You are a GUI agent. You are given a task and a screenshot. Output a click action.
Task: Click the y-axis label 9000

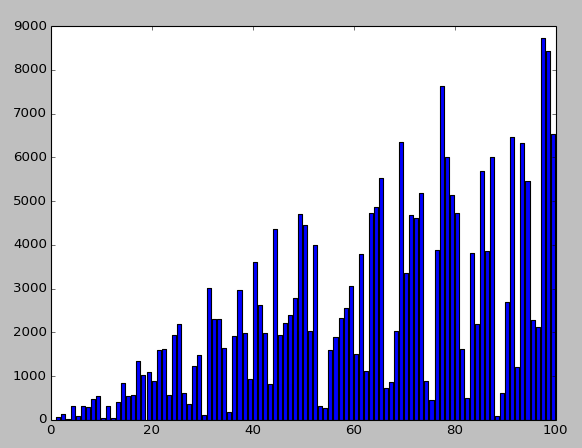30,26
